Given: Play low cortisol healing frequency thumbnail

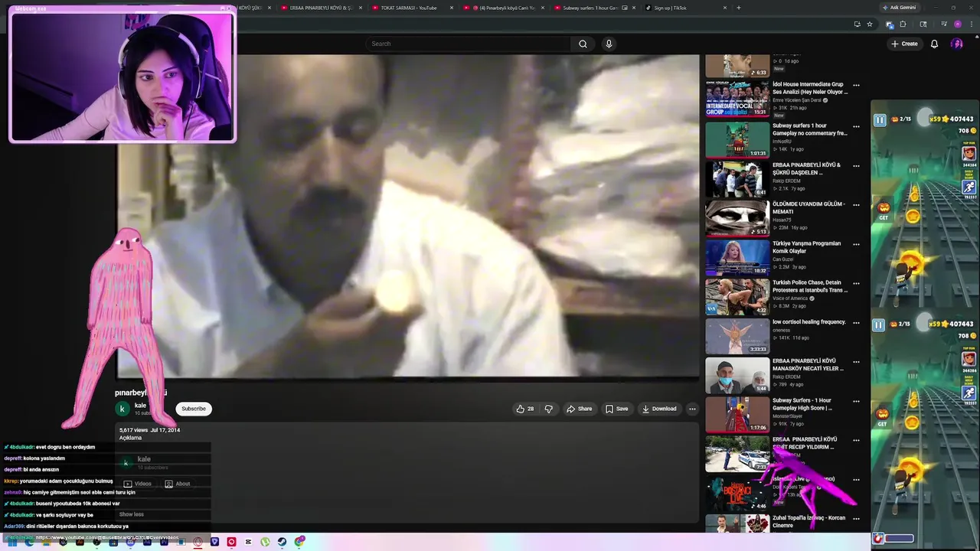Looking at the screenshot, I should [737, 336].
